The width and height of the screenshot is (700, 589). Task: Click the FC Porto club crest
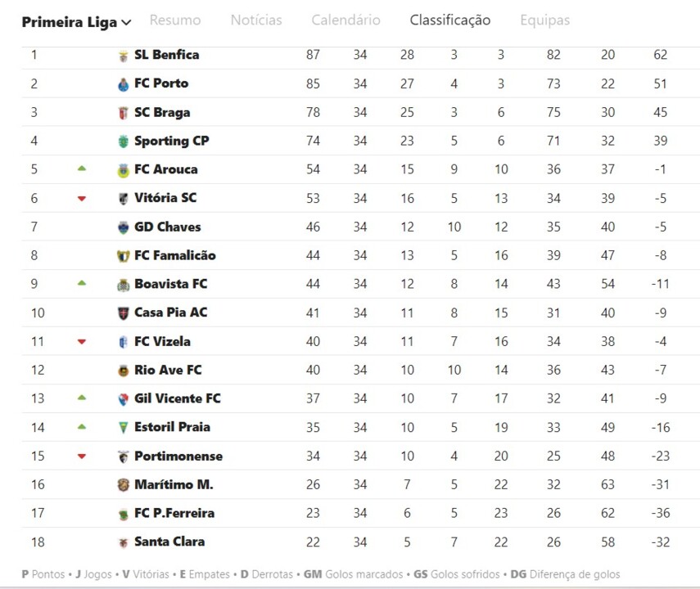(124, 84)
